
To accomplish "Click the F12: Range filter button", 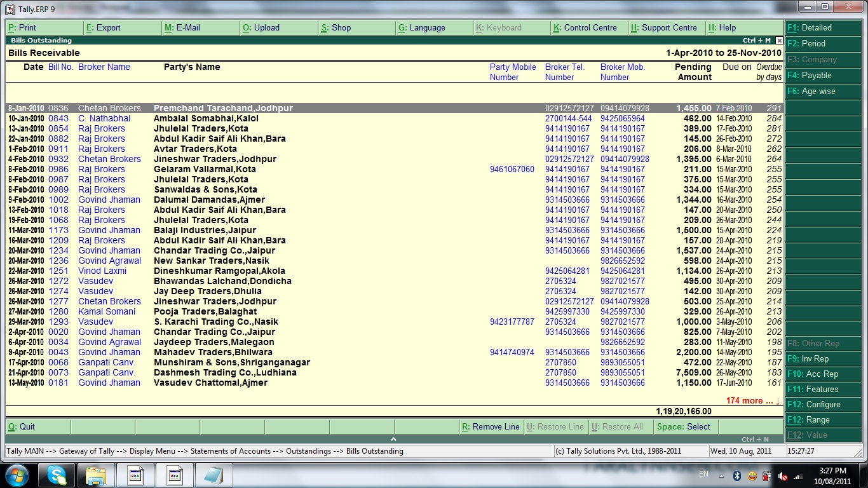I will [824, 420].
